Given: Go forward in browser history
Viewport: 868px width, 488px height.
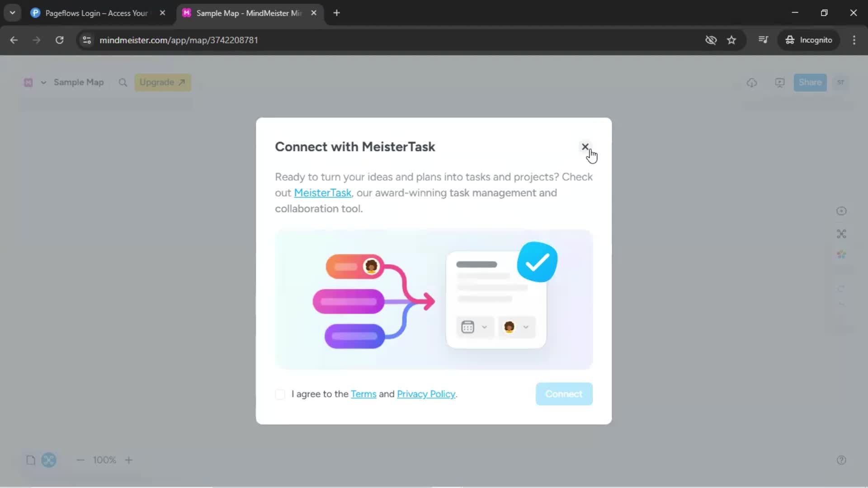Looking at the screenshot, I should click(x=37, y=40).
